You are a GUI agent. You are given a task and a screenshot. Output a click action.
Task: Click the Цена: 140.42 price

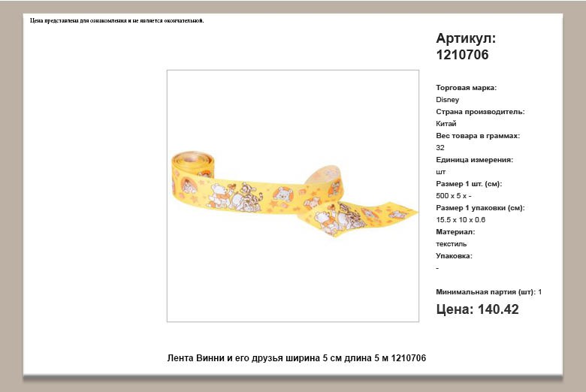(x=477, y=309)
